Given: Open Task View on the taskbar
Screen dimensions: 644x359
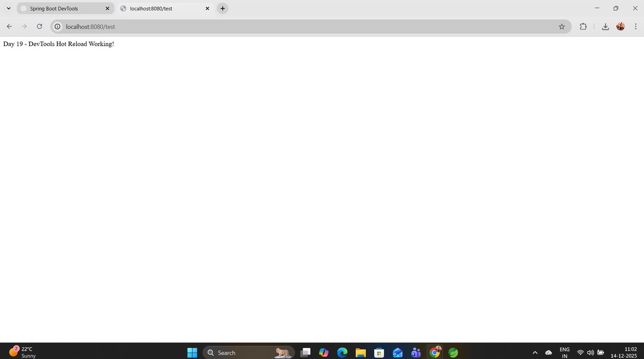Looking at the screenshot, I should click(305, 352).
